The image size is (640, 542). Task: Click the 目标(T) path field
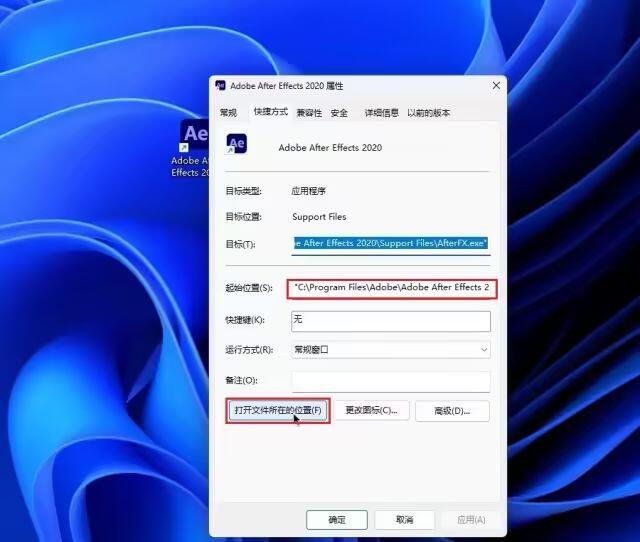coord(391,244)
